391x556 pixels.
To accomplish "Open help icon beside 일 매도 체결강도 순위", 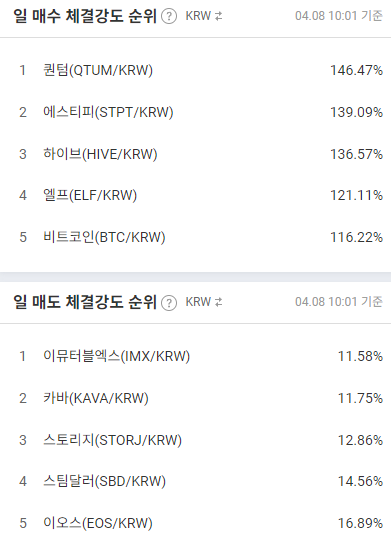I will coord(169,302).
